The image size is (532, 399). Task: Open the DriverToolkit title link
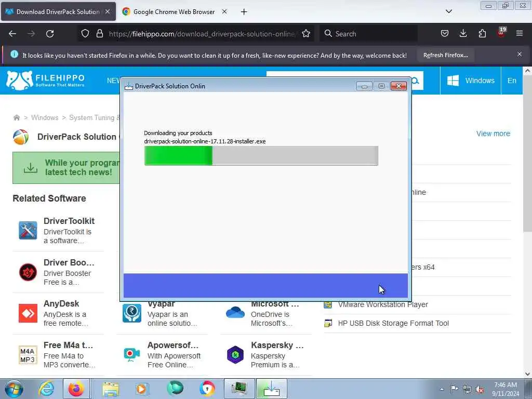point(69,221)
